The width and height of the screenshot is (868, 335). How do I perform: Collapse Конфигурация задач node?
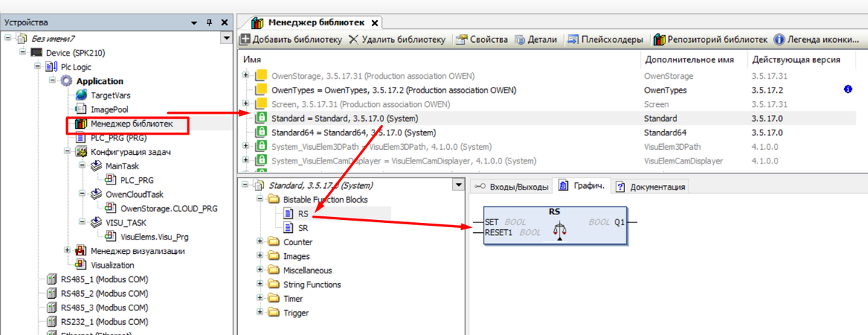67,151
